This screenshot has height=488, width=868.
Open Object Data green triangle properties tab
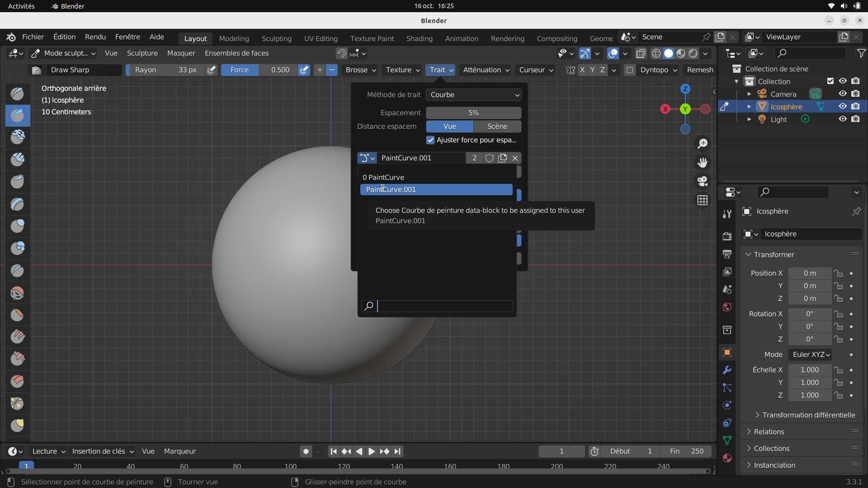tap(727, 440)
